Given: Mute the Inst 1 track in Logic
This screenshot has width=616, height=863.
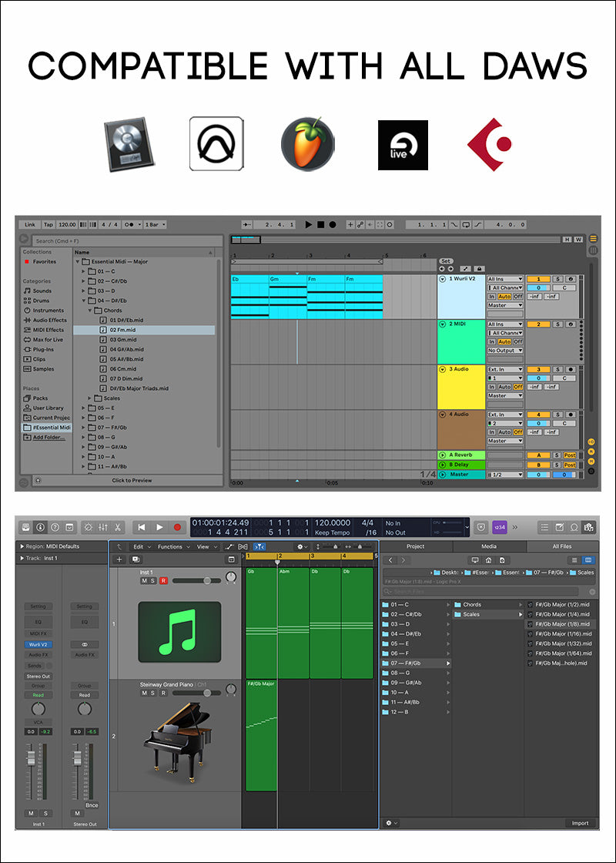Looking at the screenshot, I should click(143, 581).
